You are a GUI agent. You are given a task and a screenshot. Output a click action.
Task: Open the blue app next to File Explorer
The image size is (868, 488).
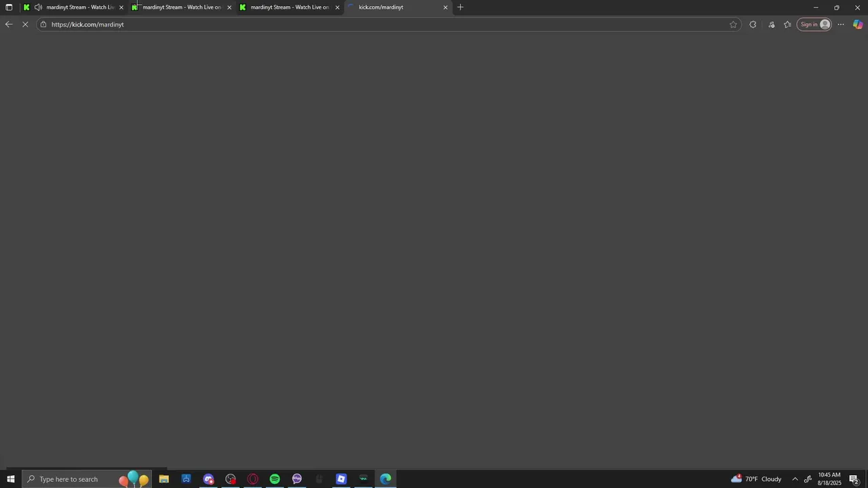[186, 479]
